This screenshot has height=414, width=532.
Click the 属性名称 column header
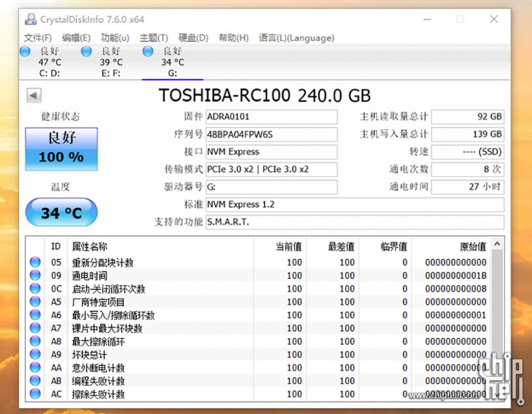[161, 246]
